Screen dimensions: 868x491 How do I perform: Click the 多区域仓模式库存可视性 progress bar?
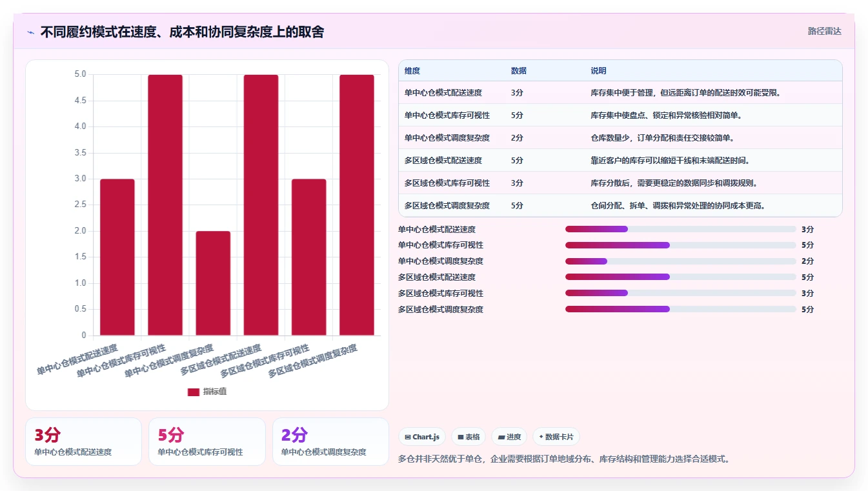(681, 293)
